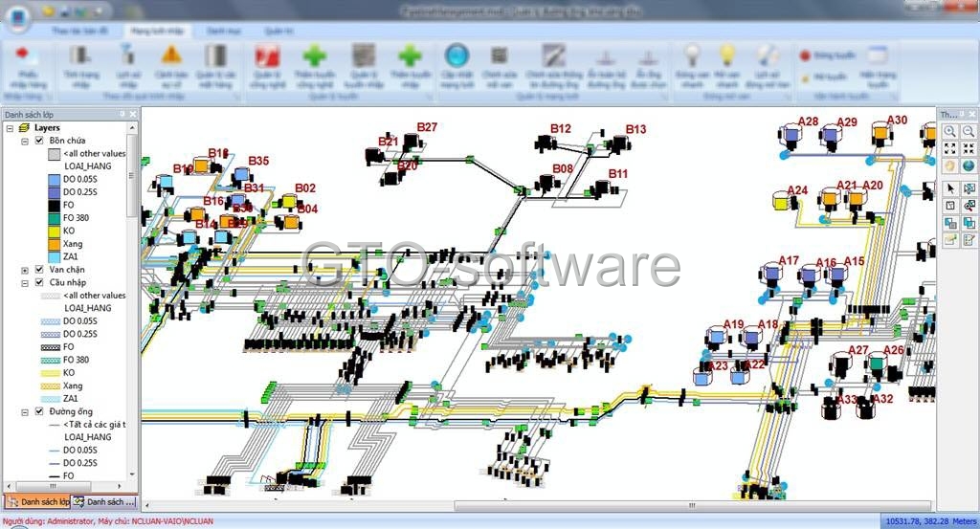Collapse the Bồn chứa layer node
Screen dimensions: 980x529
point(25,142)
